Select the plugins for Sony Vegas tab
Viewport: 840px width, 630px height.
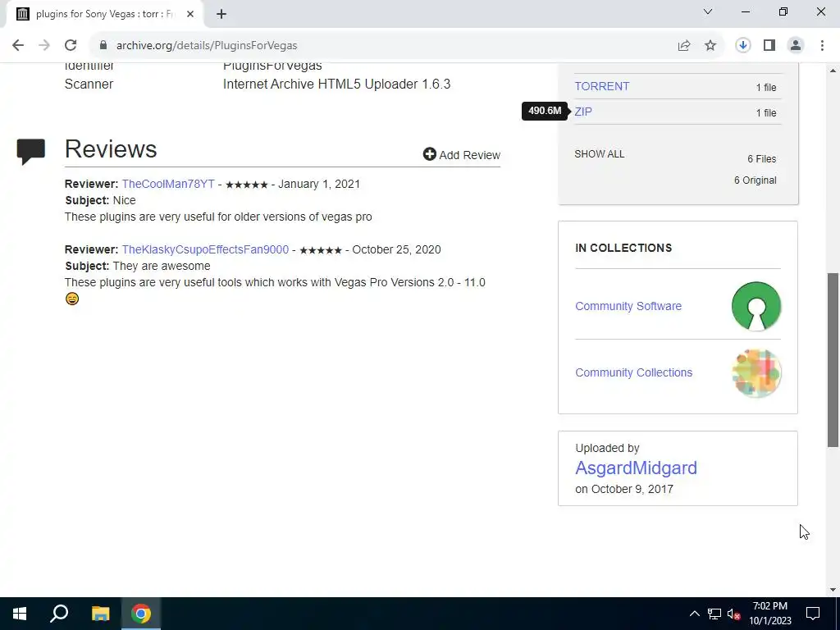[104, 14]
